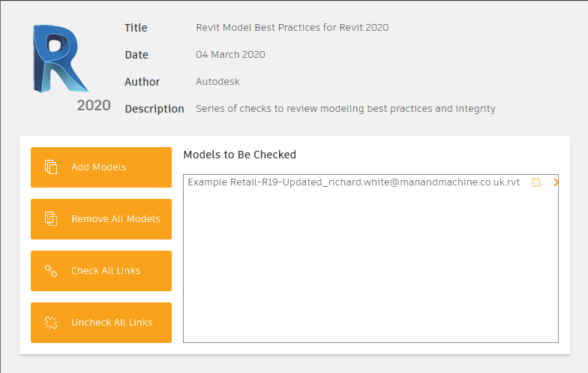Image resolution: width=588 pixels, height=373 pixels.
Task: Click the title text Revit Model Best Practices
Action: click(292, 27)
